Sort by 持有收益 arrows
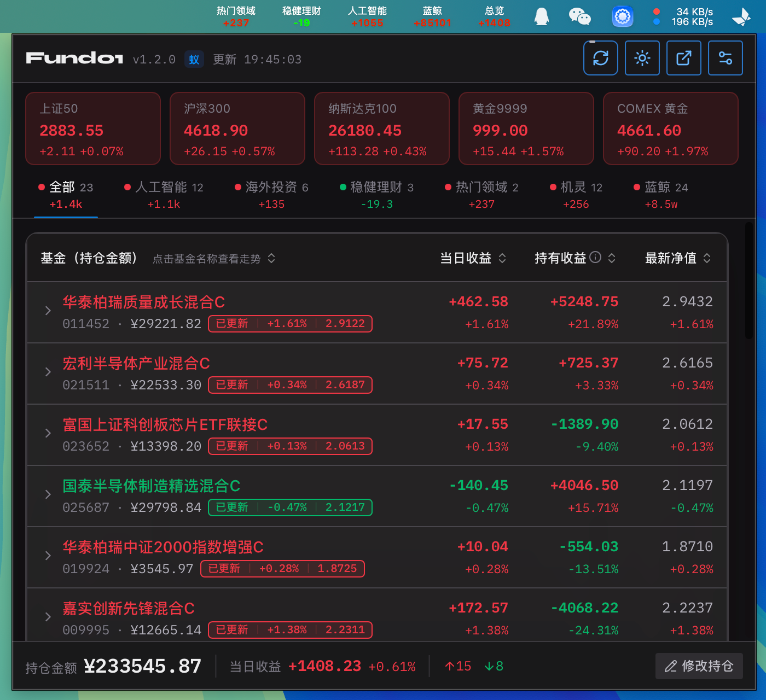 coord(612,258)
